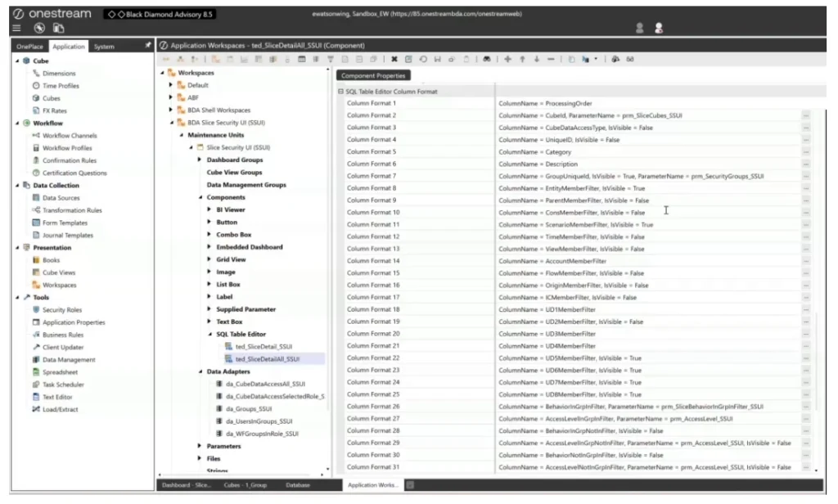Expand the BDA Shell Workspaces node
Viewport: 838px width, 504px height.
pos(170,110)
